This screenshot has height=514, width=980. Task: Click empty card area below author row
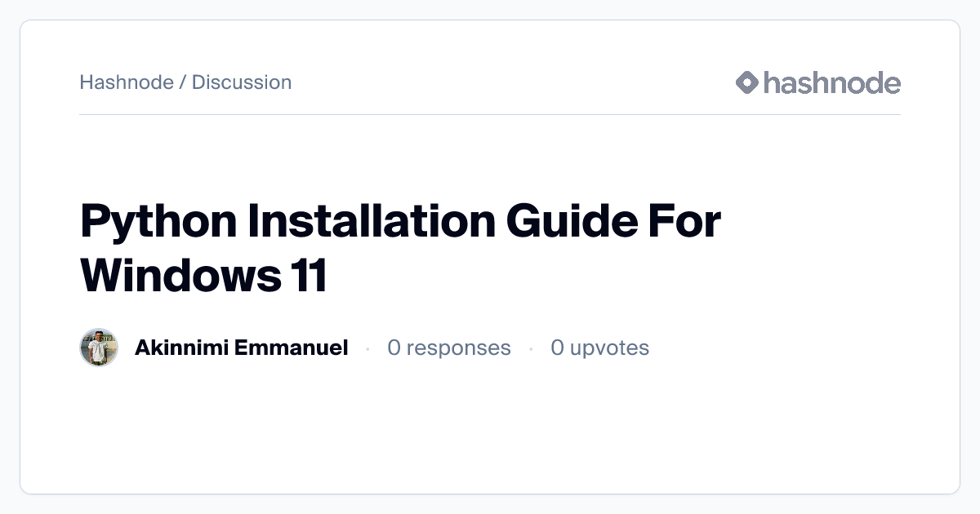pos(490,432)
